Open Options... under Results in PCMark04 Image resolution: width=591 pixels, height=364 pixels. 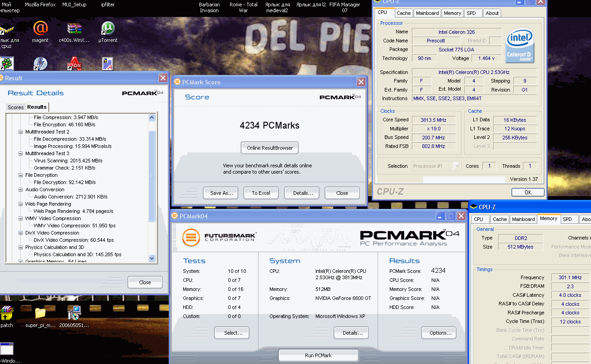(x=439, y=333)
